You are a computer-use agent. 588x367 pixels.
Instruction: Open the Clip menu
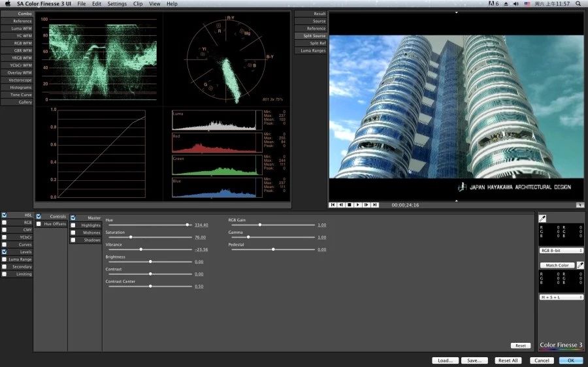pos(138,4)
